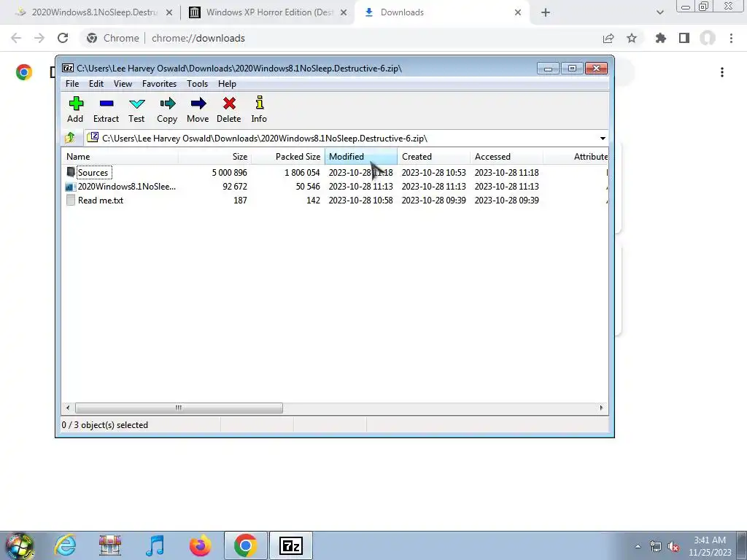Image resolution: width=747 pixels, height=560 pixels.
Task: Go up one folder level icon
Action: point(70,138)
